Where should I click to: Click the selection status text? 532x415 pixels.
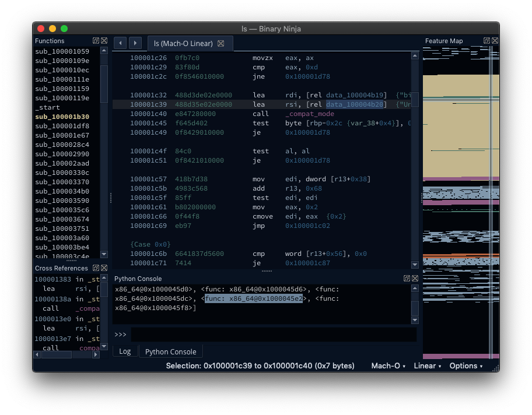(x=260, y=366)
